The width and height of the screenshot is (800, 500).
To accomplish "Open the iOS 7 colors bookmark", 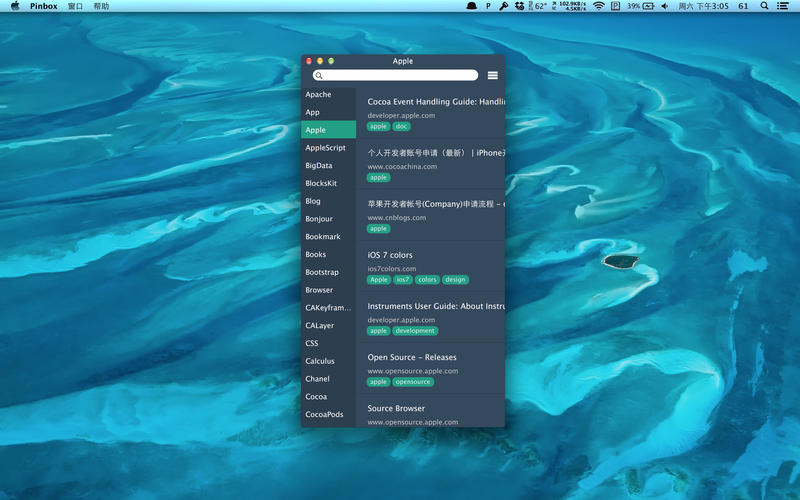I will point(390,255).
